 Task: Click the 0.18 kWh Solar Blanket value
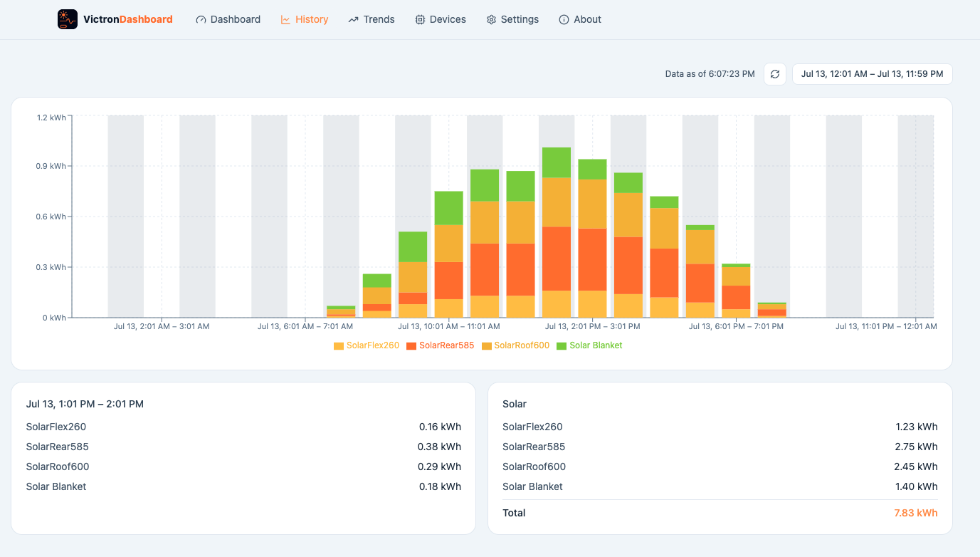[440, 486]
